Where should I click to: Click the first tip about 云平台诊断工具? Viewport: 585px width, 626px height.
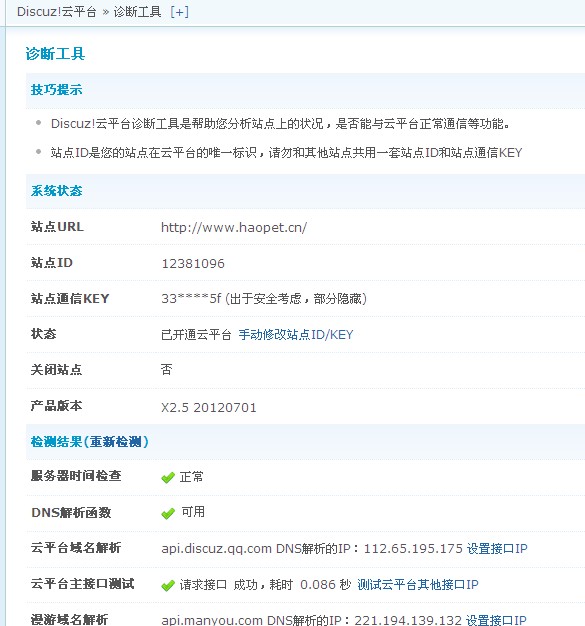click(281, 124)
